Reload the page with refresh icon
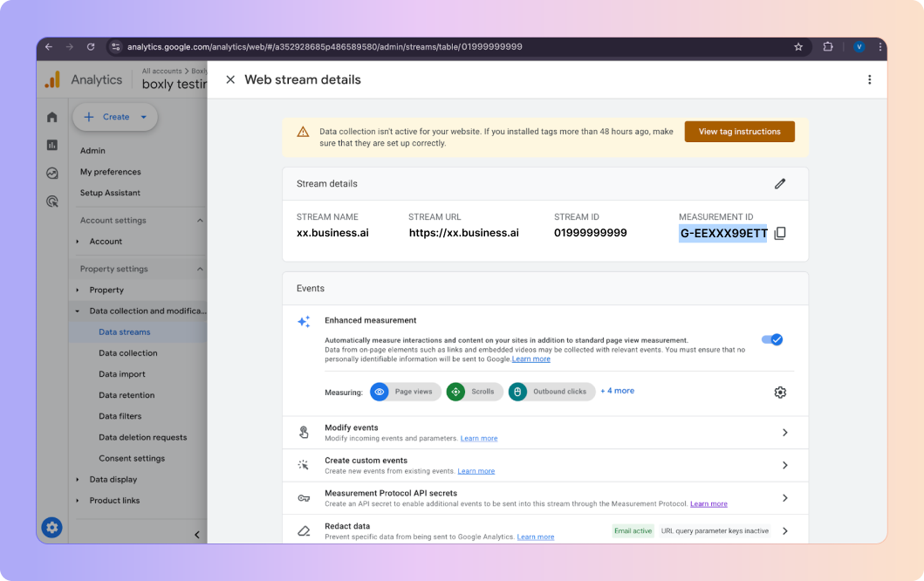 pos(91,47)
